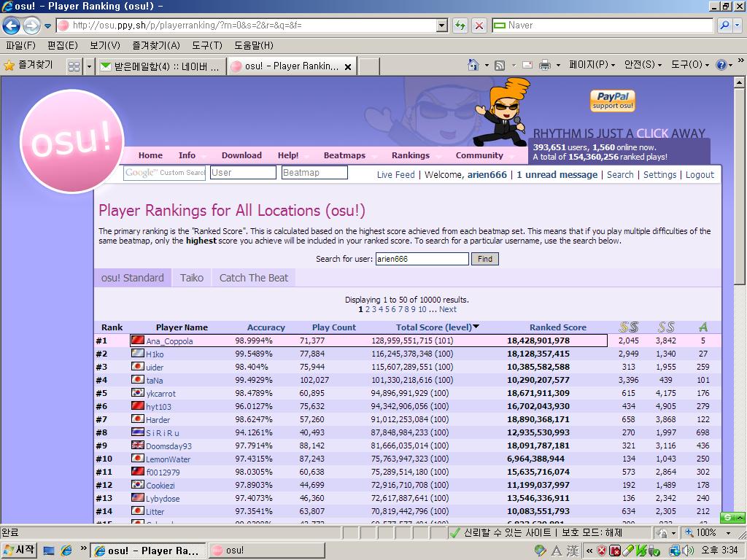This screenshot has width=747, height=560.
Task: Click the volume speaker tray icon
Action: [x=687, y=551]
